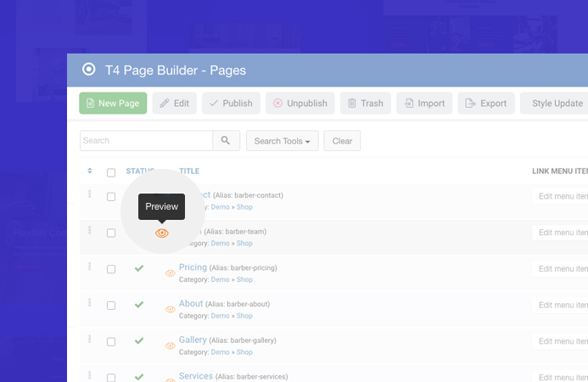Toggle published status of Gallery page

(x=139, y=340)
